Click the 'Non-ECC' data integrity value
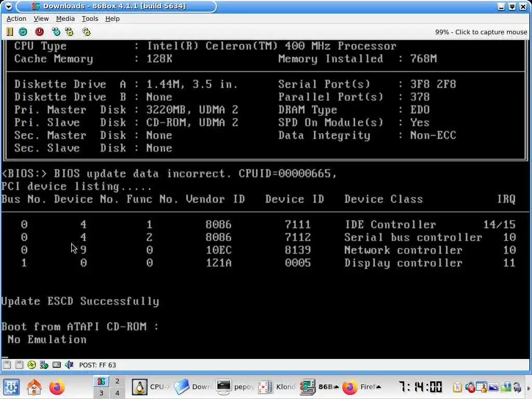 tap(433, 136)
